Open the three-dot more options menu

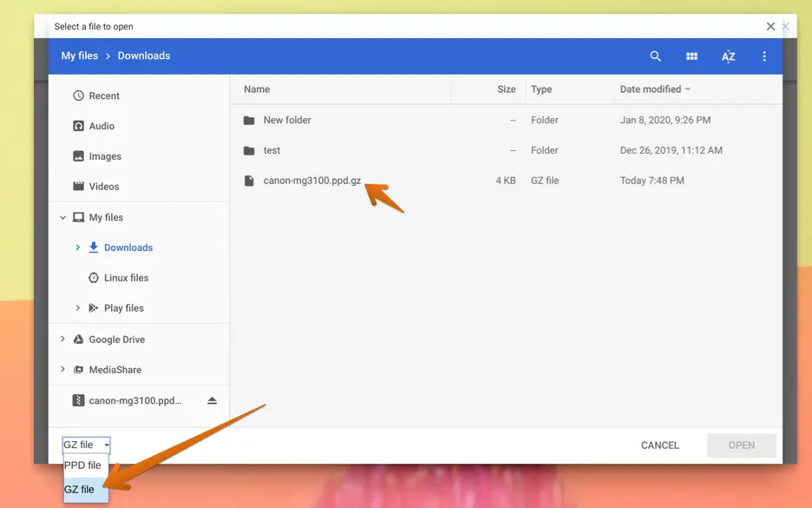764,56
